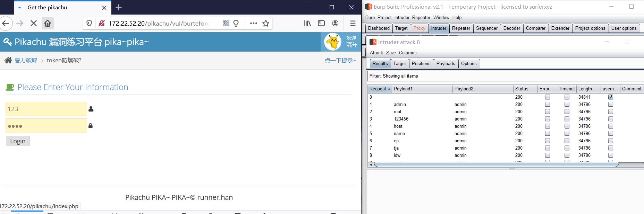Open the Decoder tab
Viewport: 644px width, 214px height.
pos(512,28)
